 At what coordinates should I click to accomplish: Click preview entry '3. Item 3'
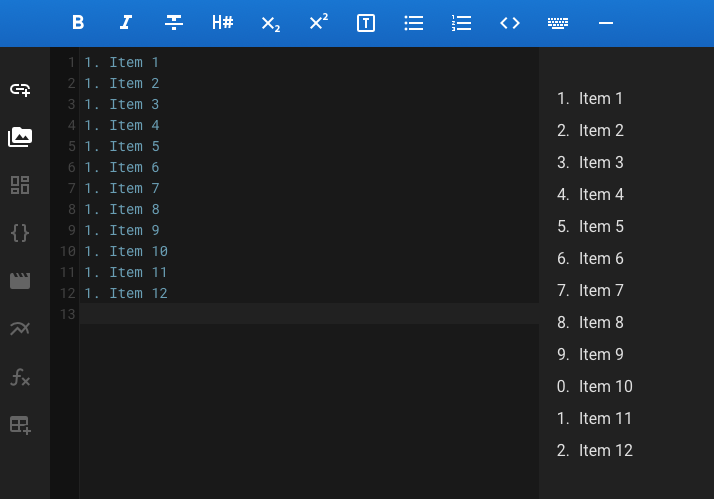coord(590,162)
